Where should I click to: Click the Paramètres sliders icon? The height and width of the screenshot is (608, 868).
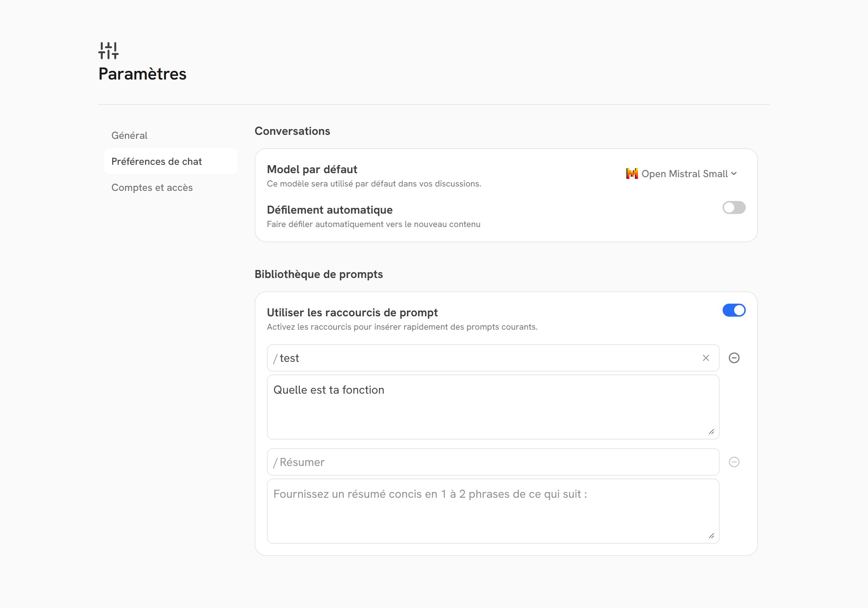109,51
